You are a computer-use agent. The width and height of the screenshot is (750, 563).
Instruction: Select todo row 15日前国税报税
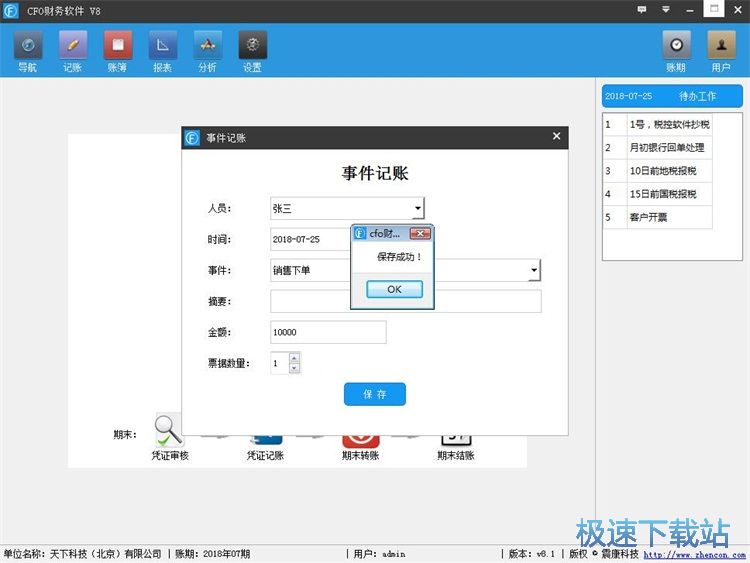(x=658, y=194)
